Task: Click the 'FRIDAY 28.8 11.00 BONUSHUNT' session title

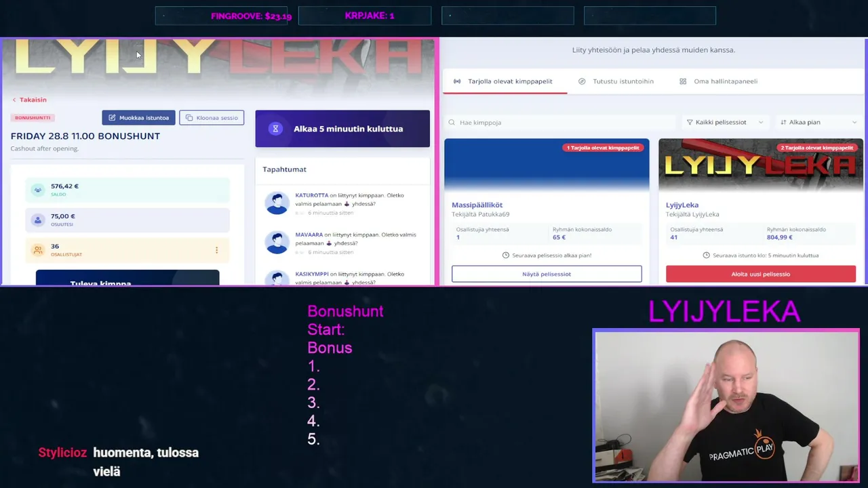Action: [x=85, y=136]
